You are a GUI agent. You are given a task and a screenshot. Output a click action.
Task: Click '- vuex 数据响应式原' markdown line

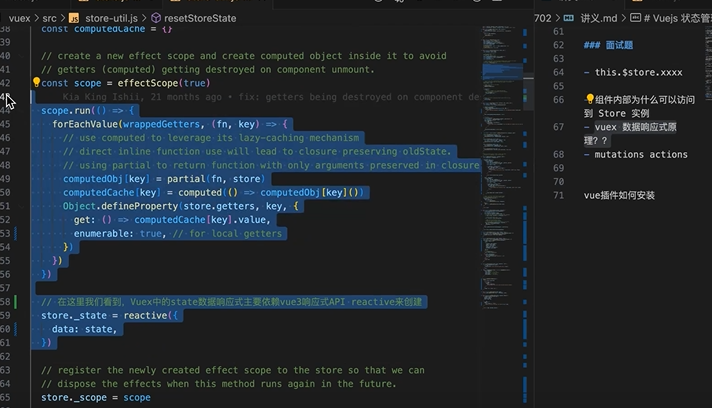point(630,127)
